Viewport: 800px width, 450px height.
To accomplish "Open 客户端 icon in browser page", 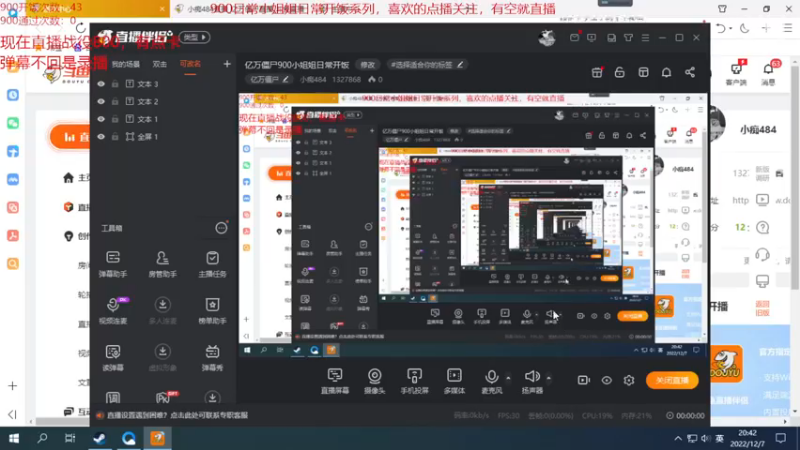I will pos(736,73).
